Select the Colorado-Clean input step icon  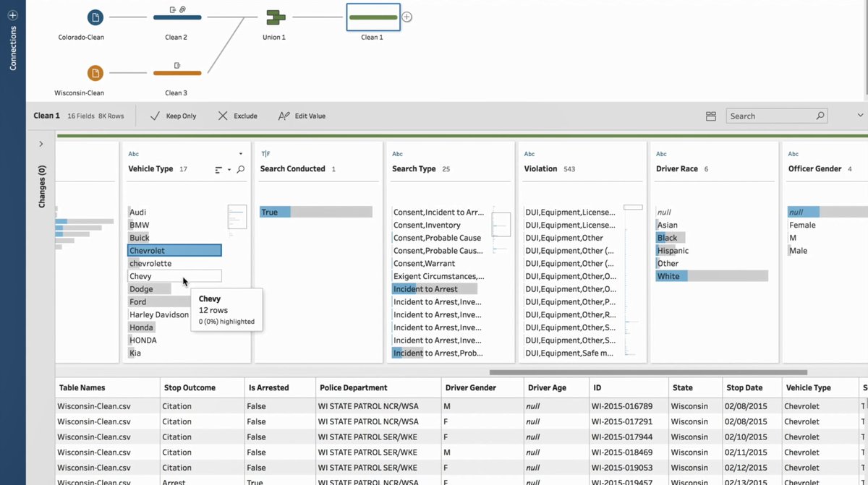pyautogui.click(x=95, y=17)
